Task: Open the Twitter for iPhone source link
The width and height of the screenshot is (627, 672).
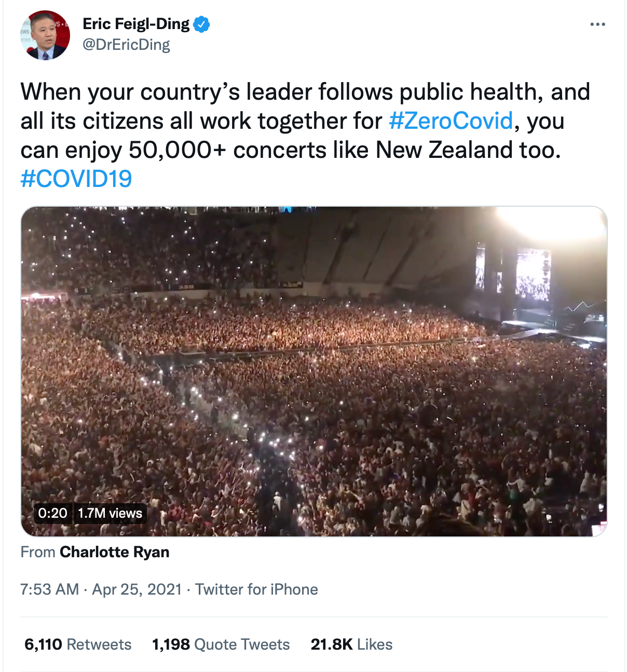Action: click(256, 589)
